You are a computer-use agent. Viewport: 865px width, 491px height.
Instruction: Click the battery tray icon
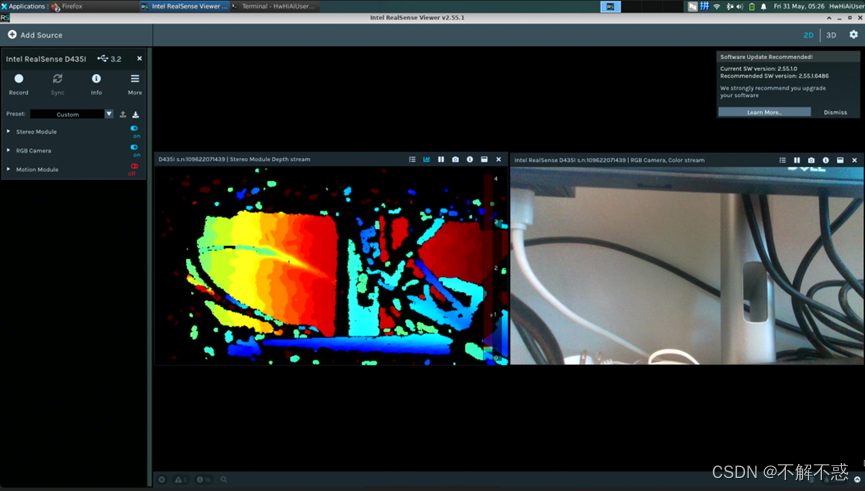coord(752,6)
